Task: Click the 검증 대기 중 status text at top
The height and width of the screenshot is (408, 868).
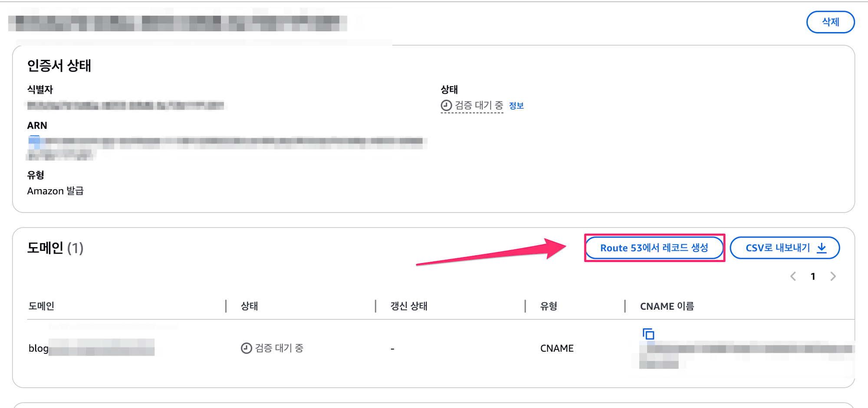Action: point(479,105)
